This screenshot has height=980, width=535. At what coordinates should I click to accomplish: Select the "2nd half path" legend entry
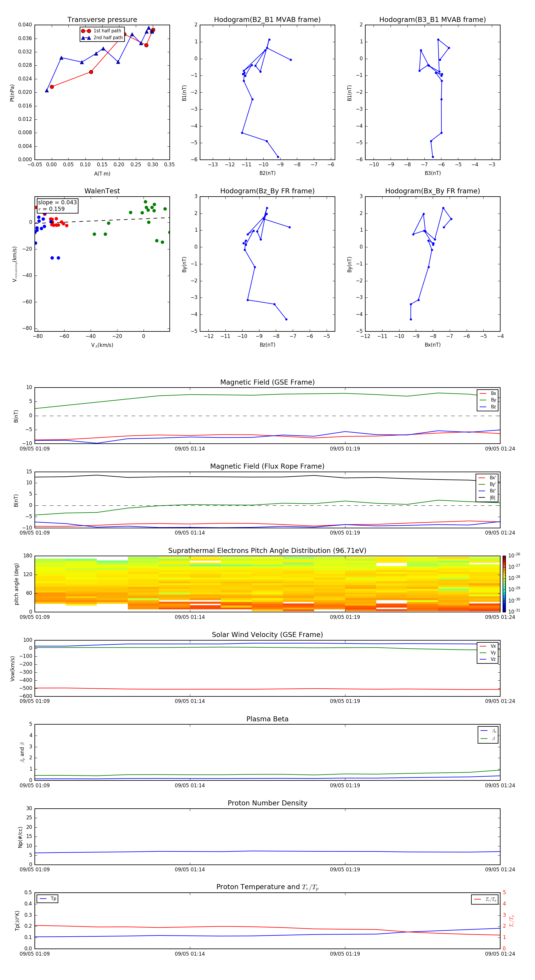pos(102,38)
